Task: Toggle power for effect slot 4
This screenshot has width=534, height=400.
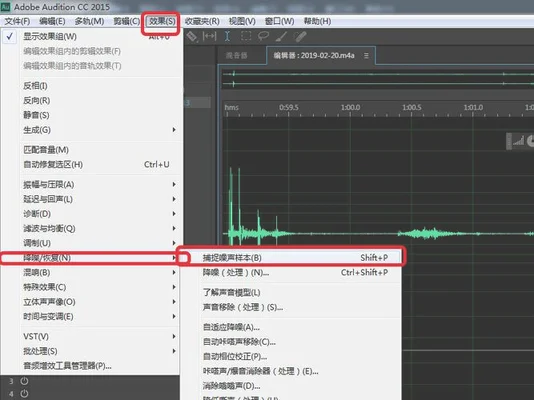Action: (24, 394)
